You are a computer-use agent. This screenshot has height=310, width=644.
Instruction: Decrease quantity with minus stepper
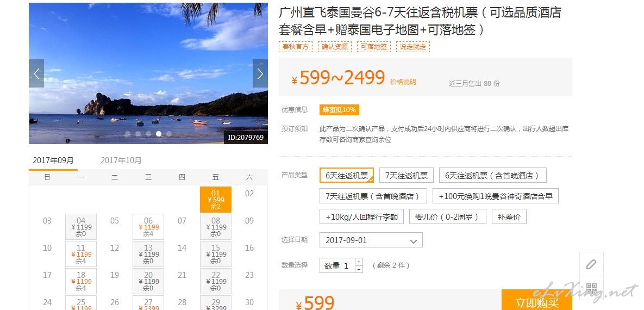click(359, 269)
